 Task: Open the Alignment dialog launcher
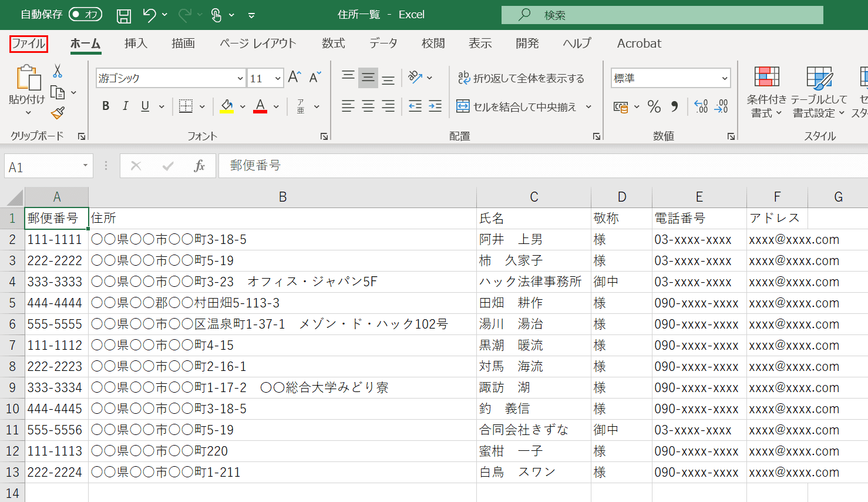597,136
